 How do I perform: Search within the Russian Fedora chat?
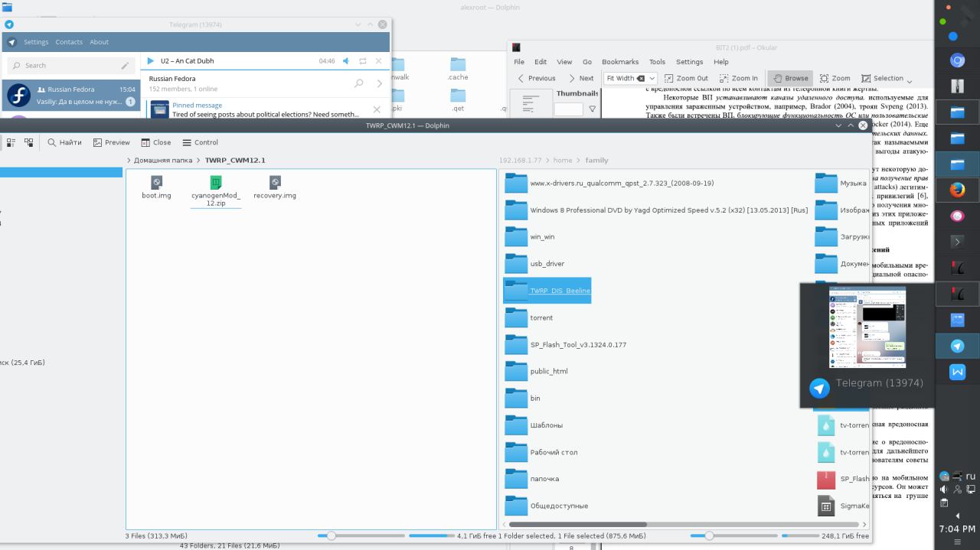pos(358,83)
